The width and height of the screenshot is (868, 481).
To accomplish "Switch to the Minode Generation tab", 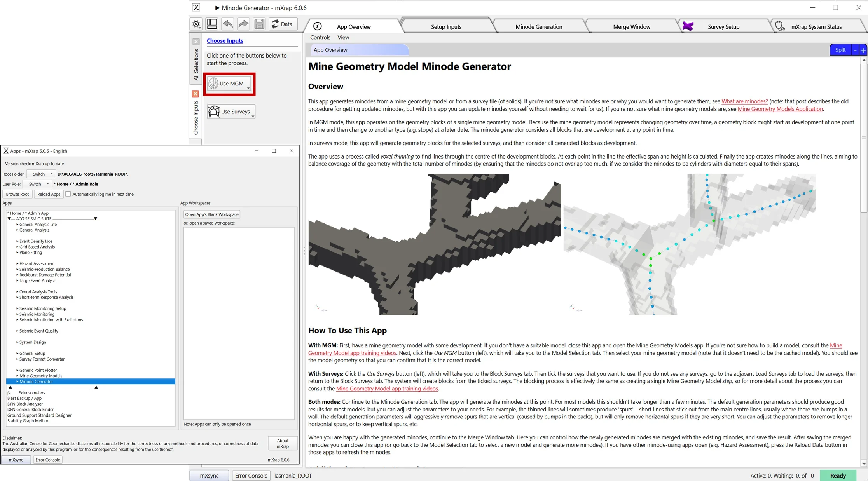I will pyautogui.click(x=538, y=26).
